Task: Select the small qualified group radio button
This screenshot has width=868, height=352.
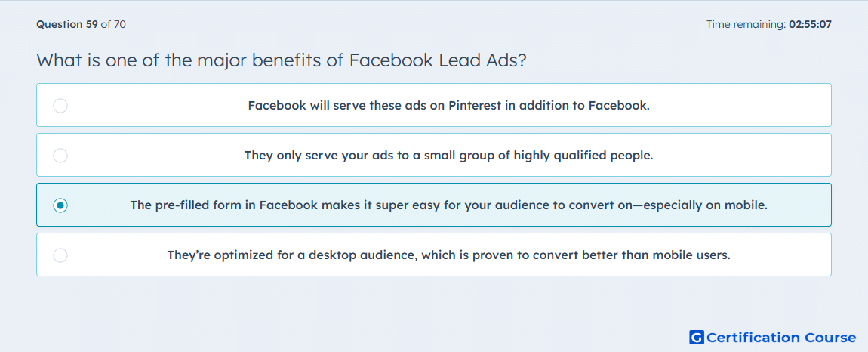Action: click(x=60, y=155)
